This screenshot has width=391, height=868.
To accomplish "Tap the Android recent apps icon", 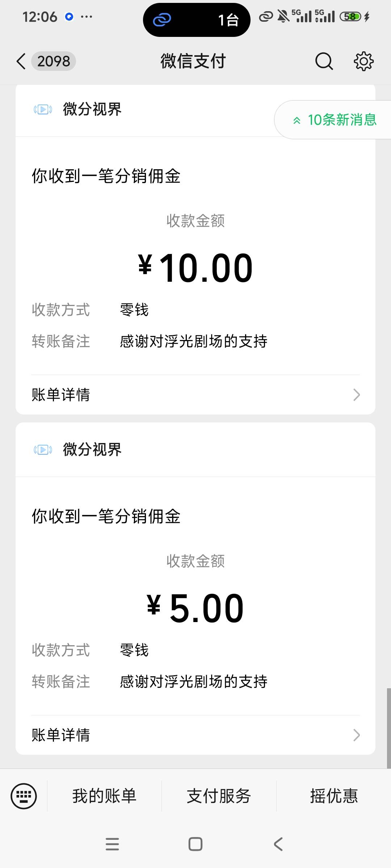I will [x=112, y=844].
